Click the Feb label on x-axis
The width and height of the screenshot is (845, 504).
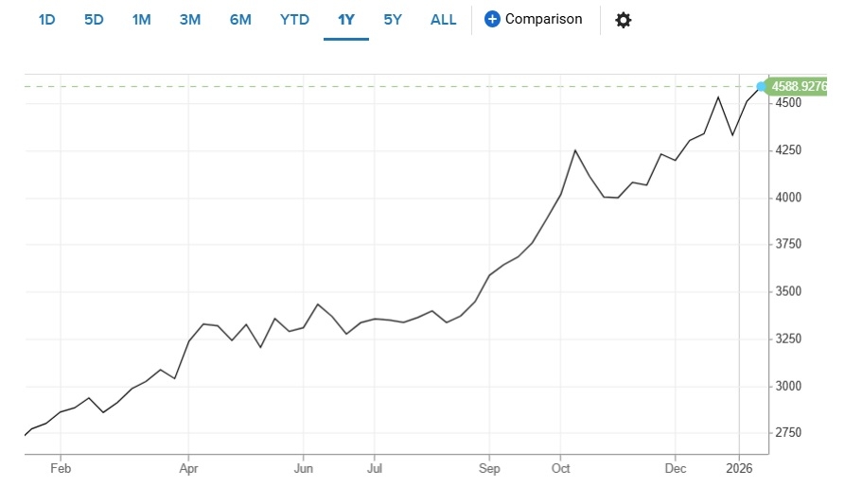(x=61, y=467)
